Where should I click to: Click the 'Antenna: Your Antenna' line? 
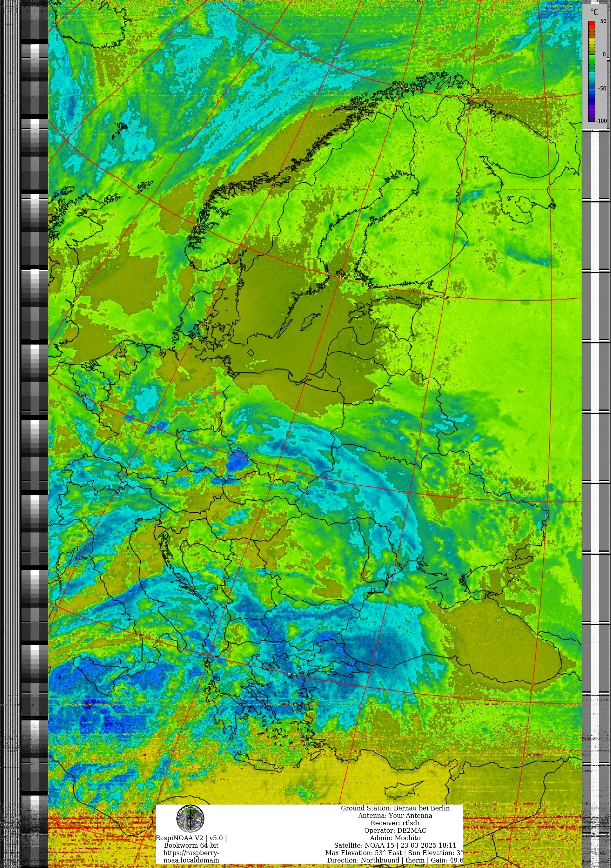(395, 816)
